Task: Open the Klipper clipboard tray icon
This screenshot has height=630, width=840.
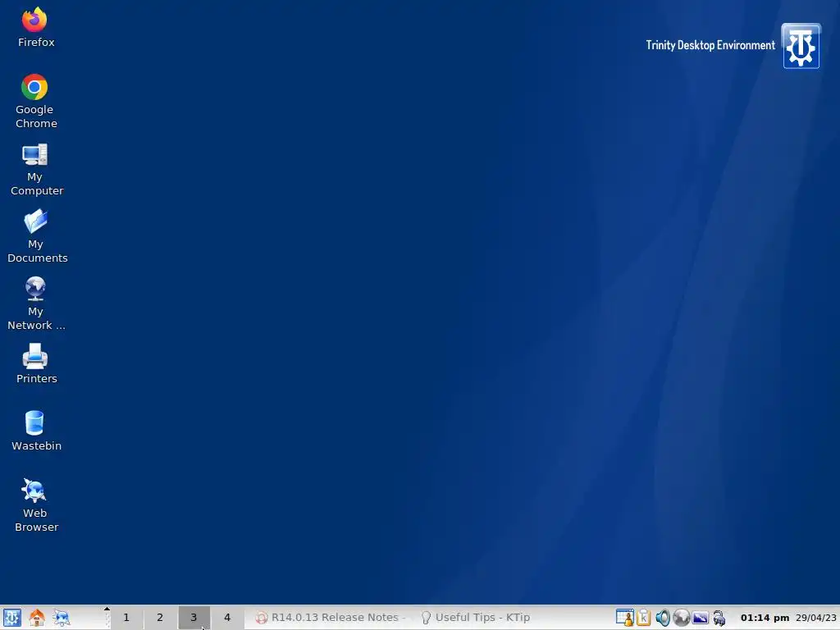Action: [644, 618]
